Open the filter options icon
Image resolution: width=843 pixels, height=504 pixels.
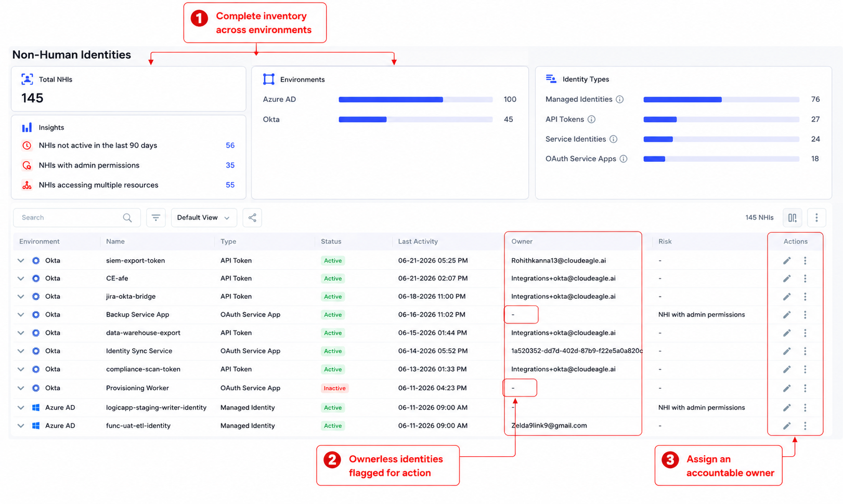tap(156, 218)
